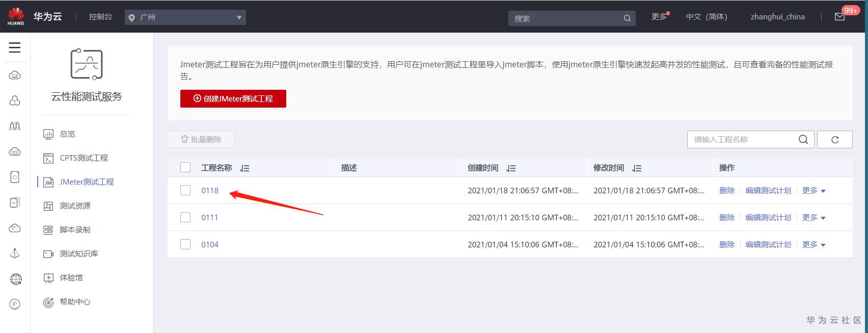Open zhanghui_china account menu
The height and width of the screenshot is (333, 868).
click(x=777, y=17)
